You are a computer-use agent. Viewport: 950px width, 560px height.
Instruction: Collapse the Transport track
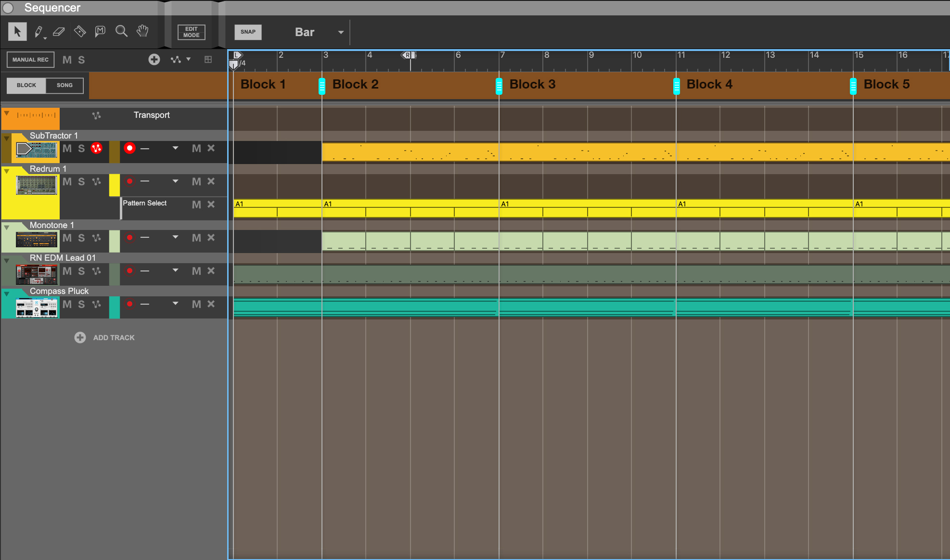pyautogui.click(x=7, y=113)
